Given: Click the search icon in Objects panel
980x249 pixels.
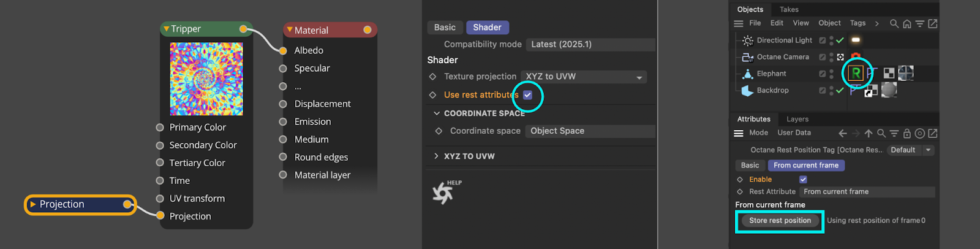Looking at the screenshot, I should pyautogui.click(x=894, y=23).
